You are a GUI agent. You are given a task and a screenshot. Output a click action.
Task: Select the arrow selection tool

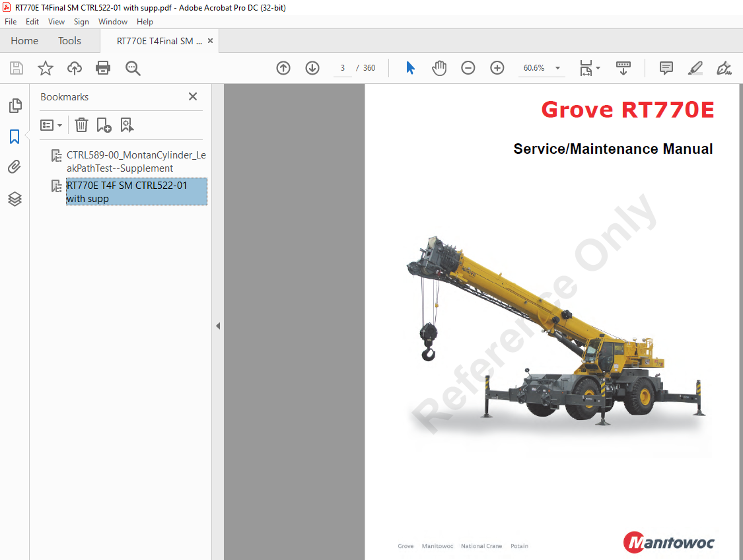tap(410, 68)
